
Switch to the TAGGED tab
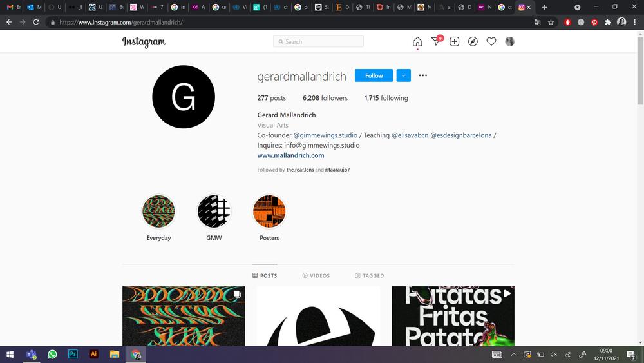(x=369, y=275)
